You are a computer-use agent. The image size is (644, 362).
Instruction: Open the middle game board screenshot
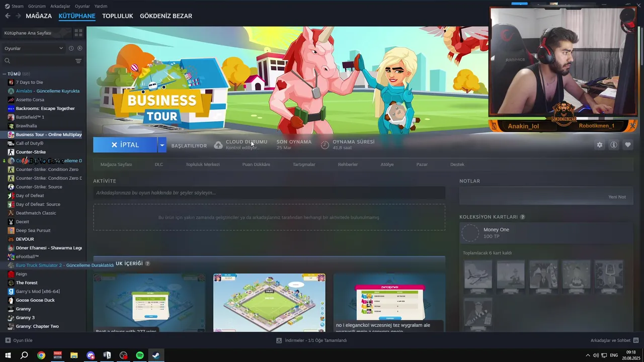click(269, 303)
